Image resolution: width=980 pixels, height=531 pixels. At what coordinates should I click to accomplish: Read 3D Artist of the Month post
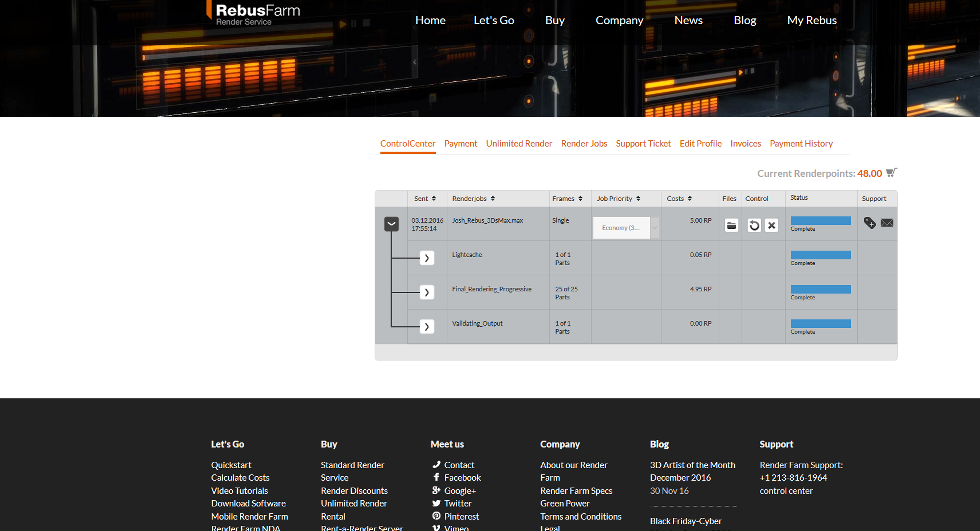692,471
